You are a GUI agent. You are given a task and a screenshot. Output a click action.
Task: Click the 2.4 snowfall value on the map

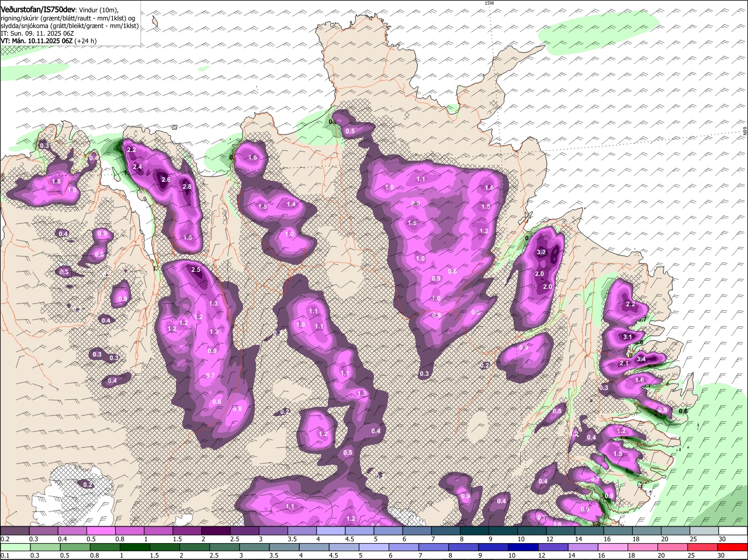[137, 167]
